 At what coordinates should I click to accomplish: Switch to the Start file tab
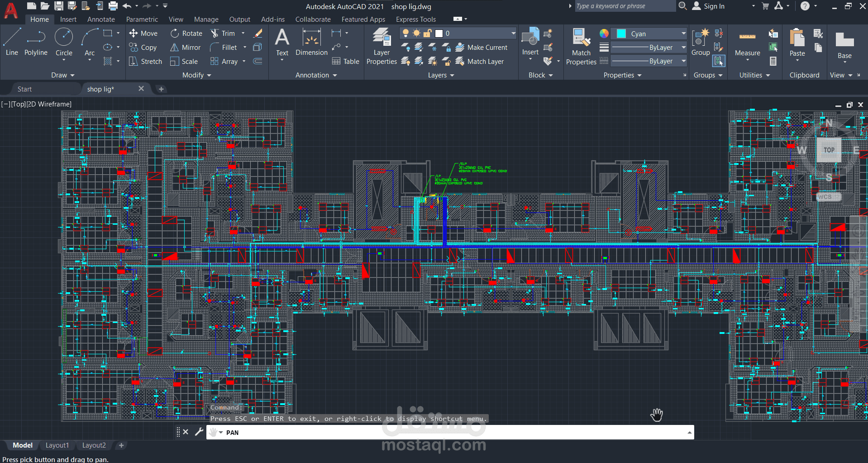pos(24,89)
